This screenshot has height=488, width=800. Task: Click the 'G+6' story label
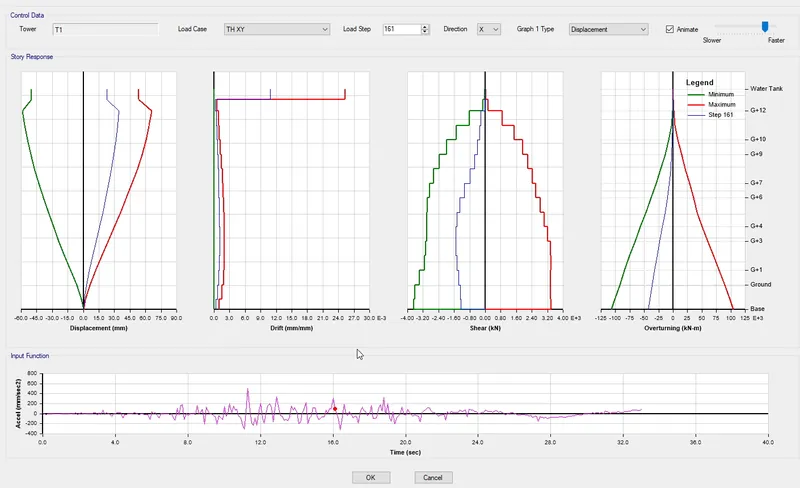pyautogui.click(x=756, y=197)
